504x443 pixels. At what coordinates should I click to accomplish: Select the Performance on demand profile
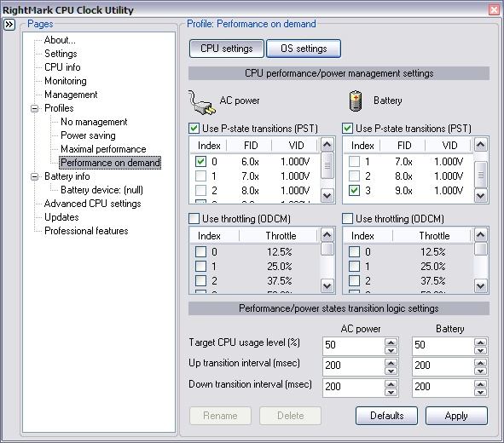click(x=110, y=163)
